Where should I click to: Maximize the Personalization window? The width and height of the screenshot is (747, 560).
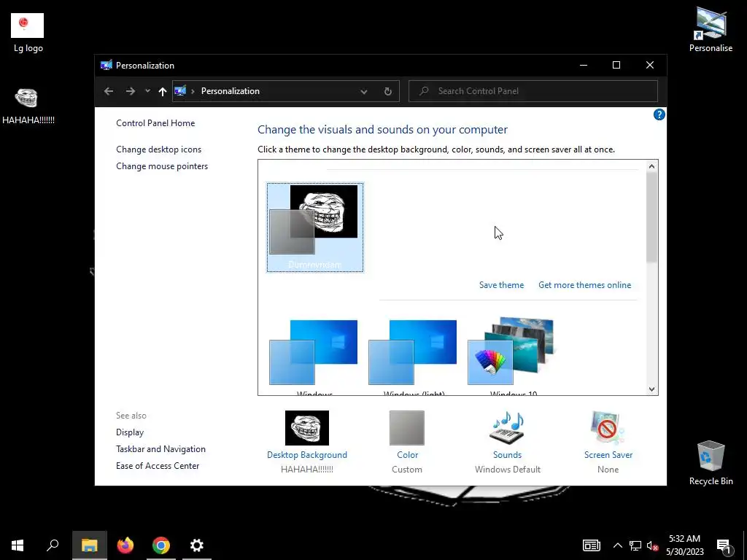[x=616, y=65]
